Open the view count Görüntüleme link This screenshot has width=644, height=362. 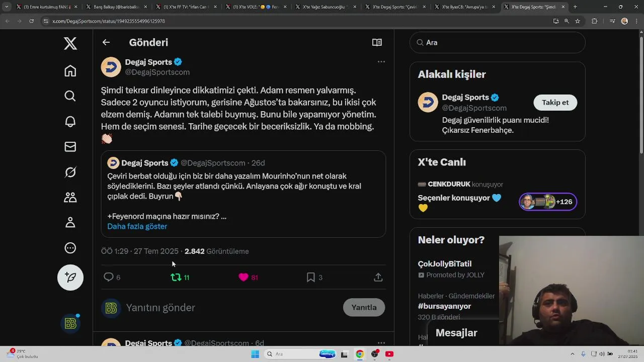217,251
